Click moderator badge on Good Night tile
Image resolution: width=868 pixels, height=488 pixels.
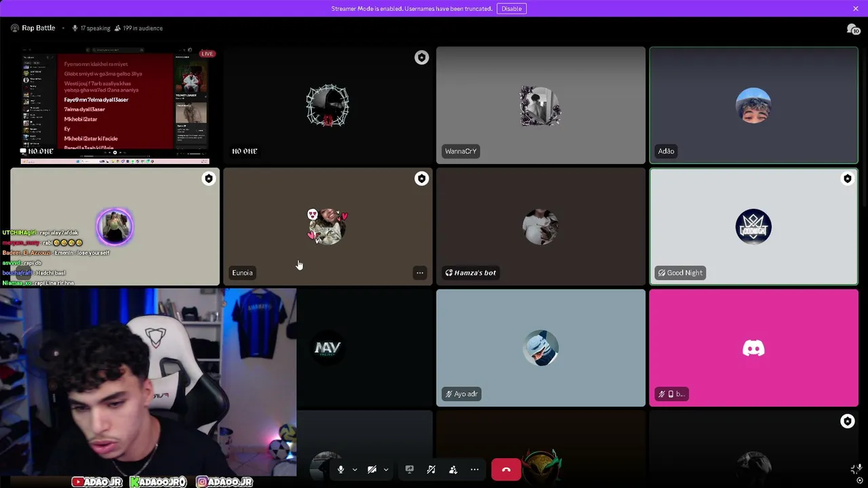[848, 178]
